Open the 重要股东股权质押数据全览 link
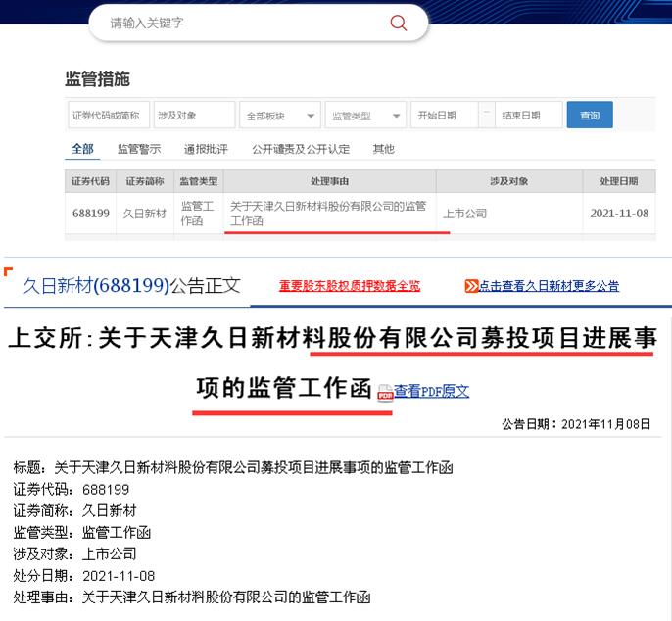This screenshot has height=621, width=672. coord(350,286)
